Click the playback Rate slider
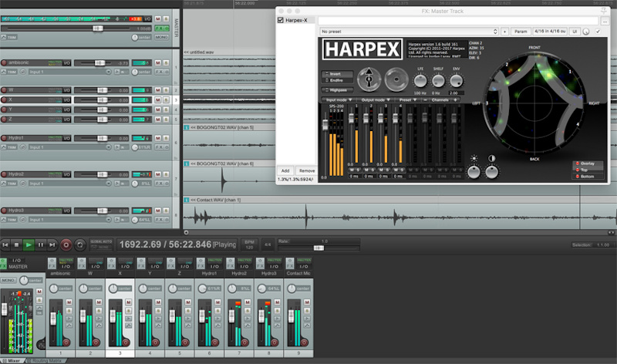Viewport: 617px width, 364px height. (319, 248)
